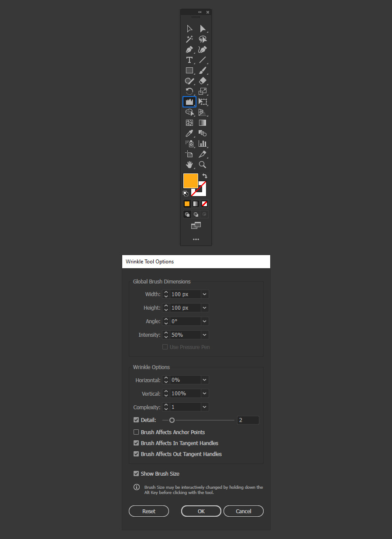The width and height of the screenshot is (392, 539).
Task: Click the Detail value input field
Action: click(x=248, y=420)
